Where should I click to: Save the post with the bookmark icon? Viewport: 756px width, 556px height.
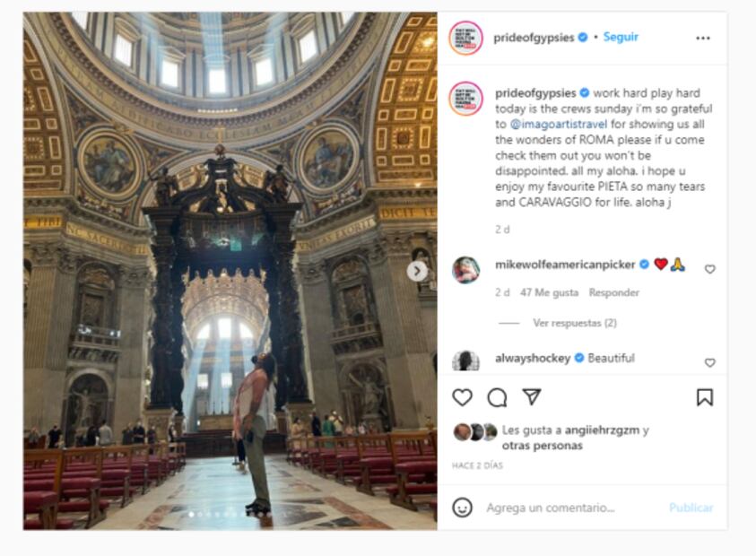[704, 398]
